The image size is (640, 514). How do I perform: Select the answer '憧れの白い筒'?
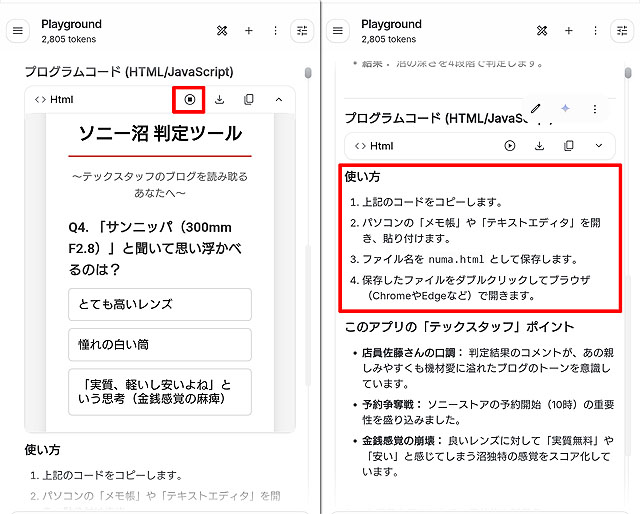click(x=160, y=344)
